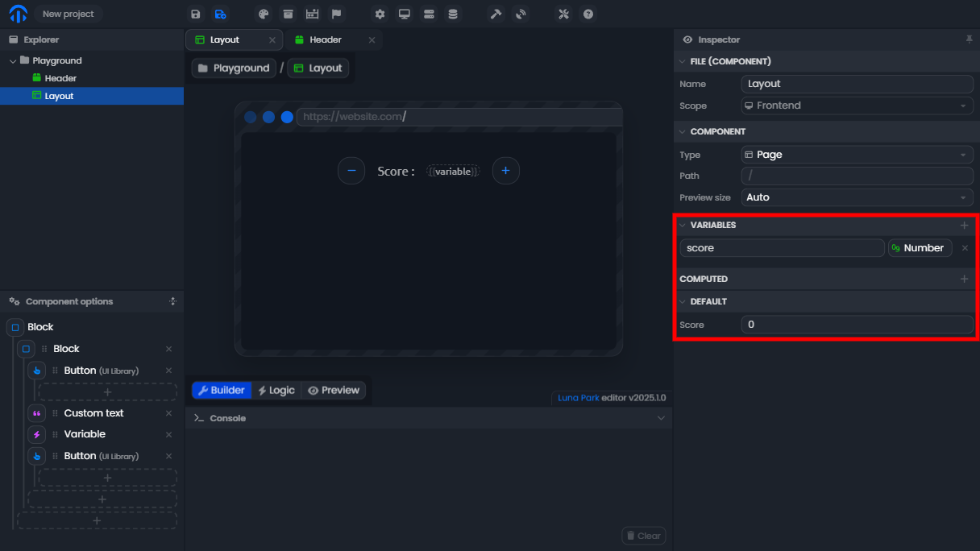Viewport: 980px width, 551px height.
Task: Close the Header tab
Action: pyautogui.click(x=372, y=39)
